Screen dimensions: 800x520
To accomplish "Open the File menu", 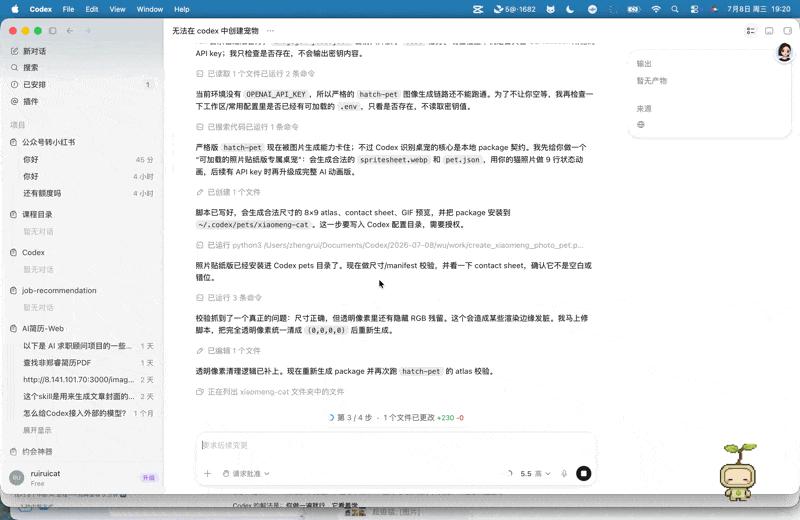I will [68, 9].
